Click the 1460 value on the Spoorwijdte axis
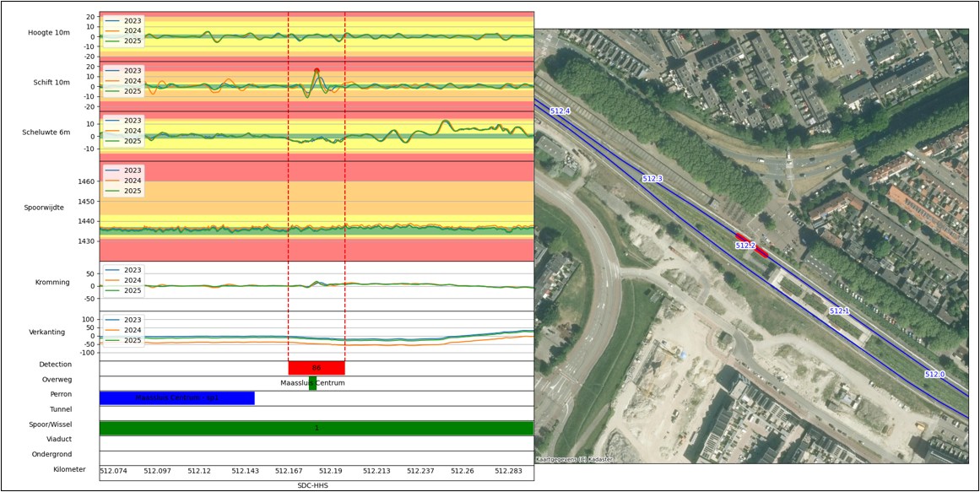 [85, 181]
